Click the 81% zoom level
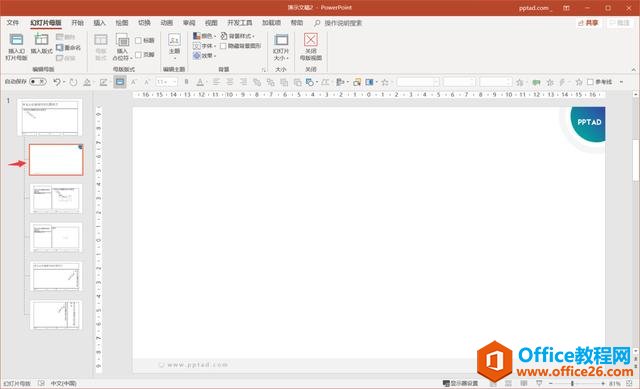 [x=614, y=383]
